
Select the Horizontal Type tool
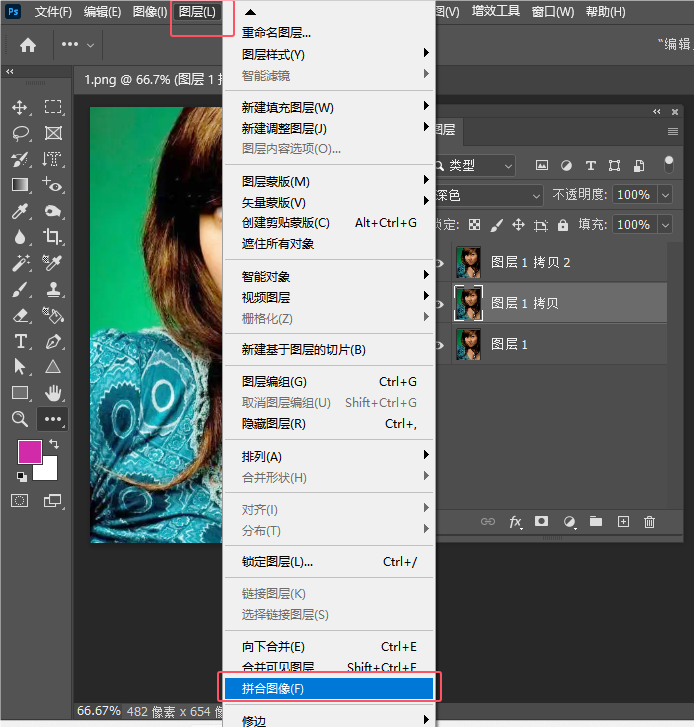[x=20, y=342]
